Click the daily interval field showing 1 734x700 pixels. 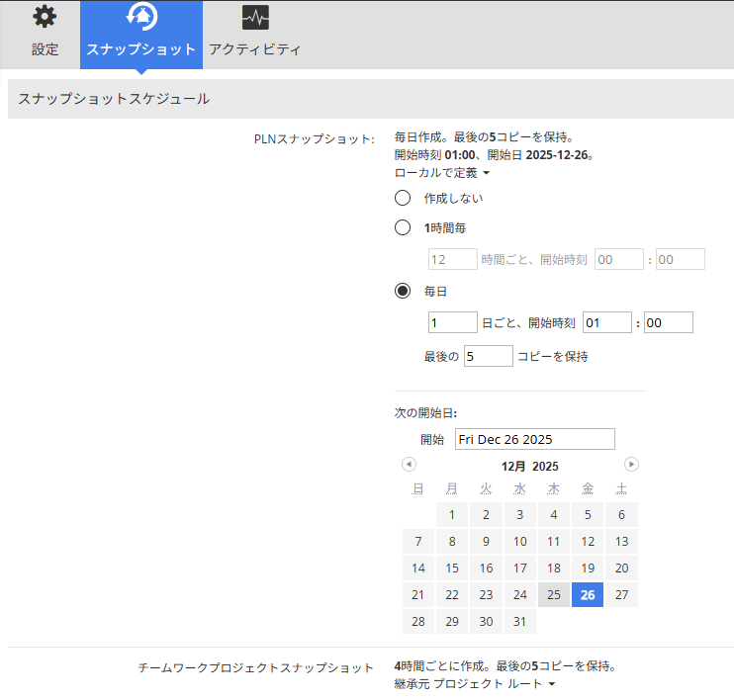click(453, 322)
